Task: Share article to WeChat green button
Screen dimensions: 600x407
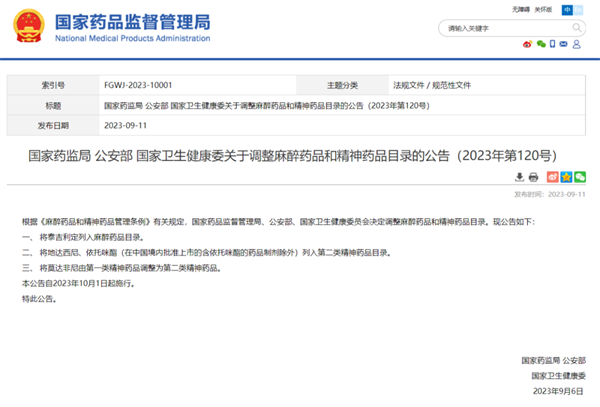Action: tap(579, 177)
